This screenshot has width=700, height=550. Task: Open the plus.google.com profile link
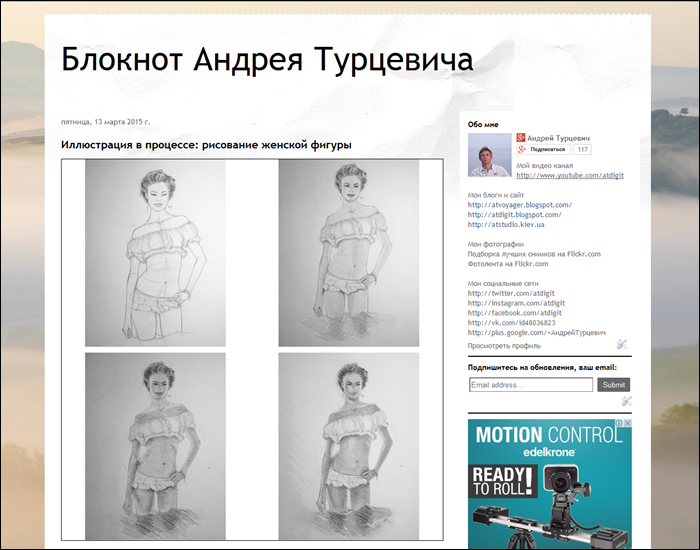pos(537,333)
